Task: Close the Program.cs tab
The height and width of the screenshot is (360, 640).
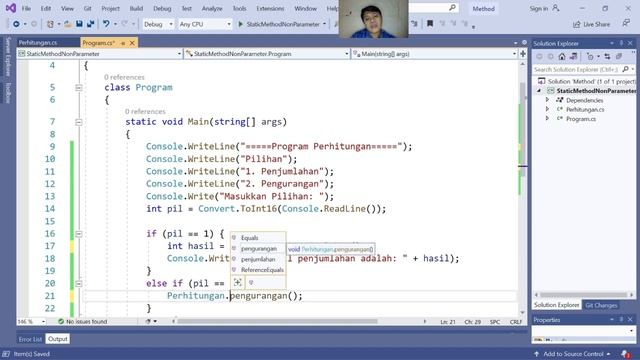Action: coord(132,43)
